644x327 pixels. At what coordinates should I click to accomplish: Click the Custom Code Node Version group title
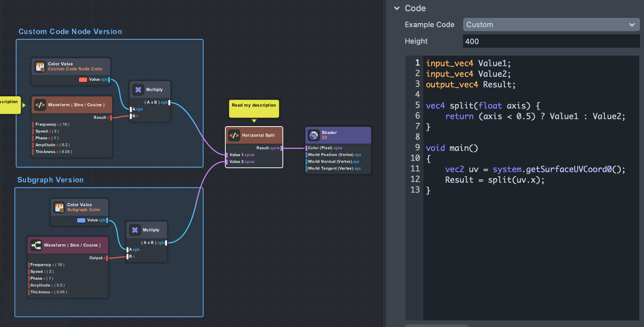pos(70,31)
